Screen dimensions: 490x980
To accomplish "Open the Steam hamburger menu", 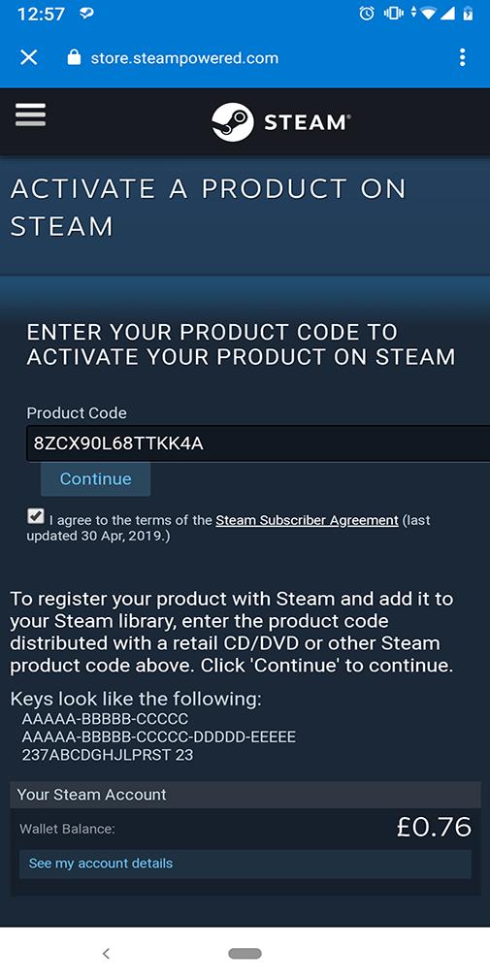I will pyautogui.click(x=30, y=115).
